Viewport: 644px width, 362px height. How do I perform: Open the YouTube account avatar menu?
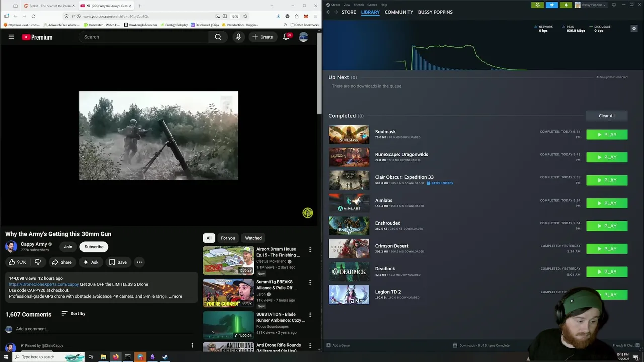coord(303,37)
